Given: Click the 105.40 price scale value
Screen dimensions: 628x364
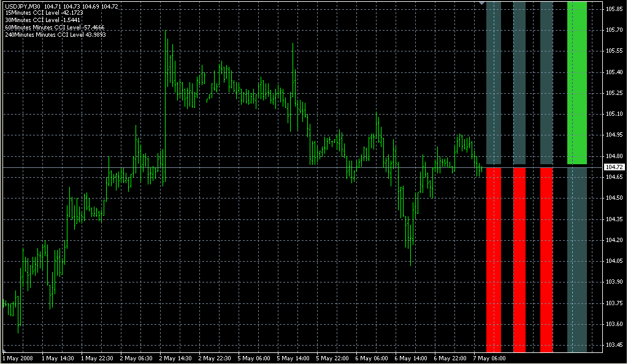Looking at the screenshot, I should tap(615, 72).
